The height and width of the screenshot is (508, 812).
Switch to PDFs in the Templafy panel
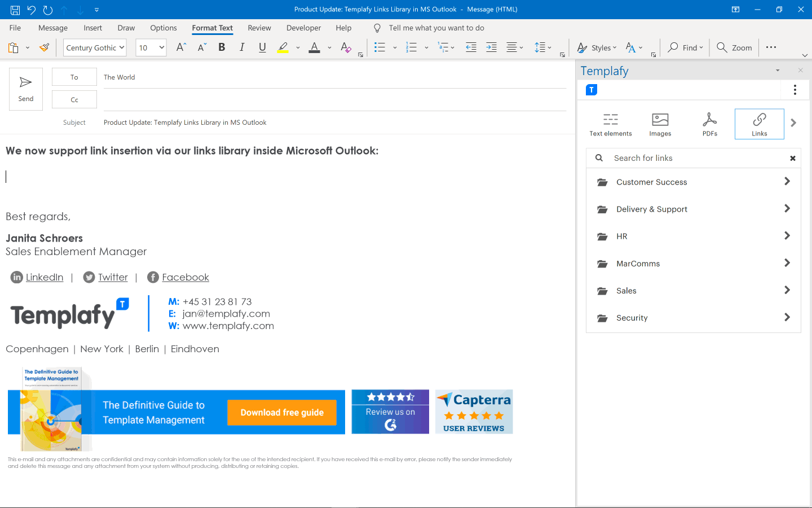click(x=709, y=124)
